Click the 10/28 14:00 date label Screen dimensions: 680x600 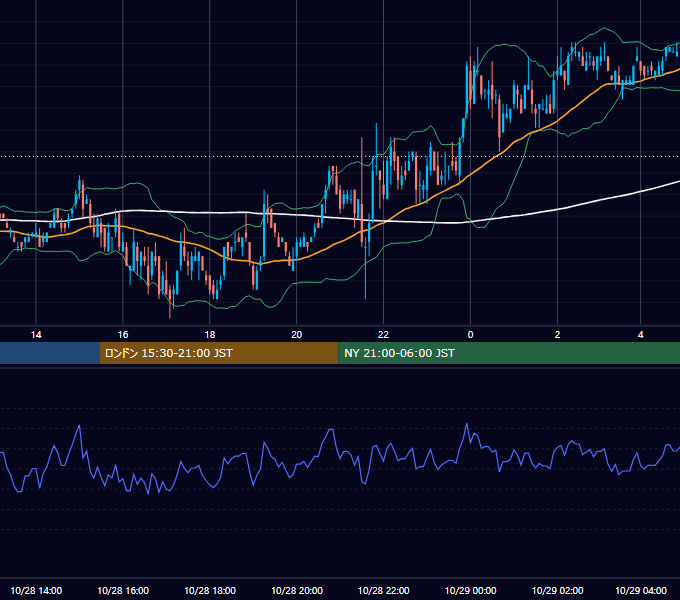pyautogui.click(x=36, y=590)
